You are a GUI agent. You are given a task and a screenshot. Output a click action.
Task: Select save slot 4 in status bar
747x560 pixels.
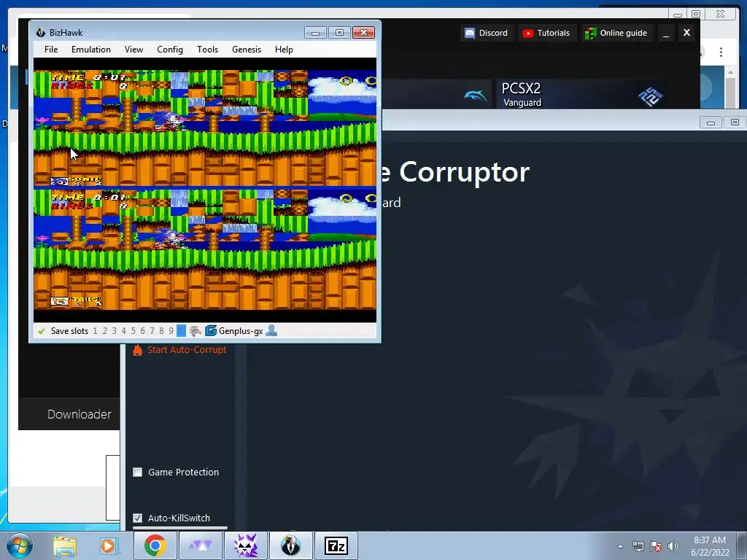[x=124, y=331]
